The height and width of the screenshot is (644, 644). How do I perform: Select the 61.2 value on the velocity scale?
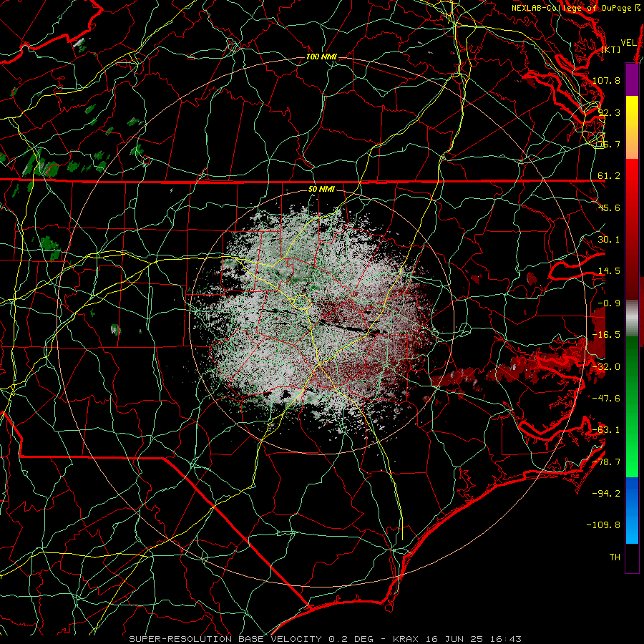[x=609, y=176]
